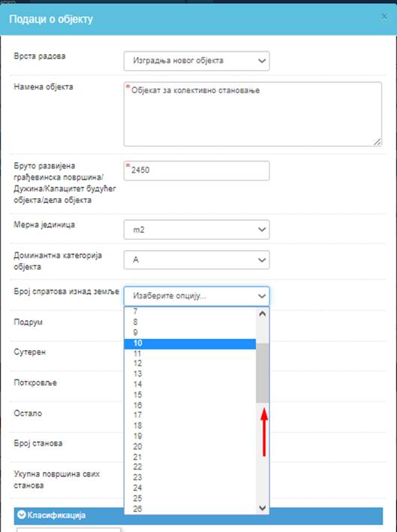Click the dropdown list scrollbar thumb

tap(262, 373)
